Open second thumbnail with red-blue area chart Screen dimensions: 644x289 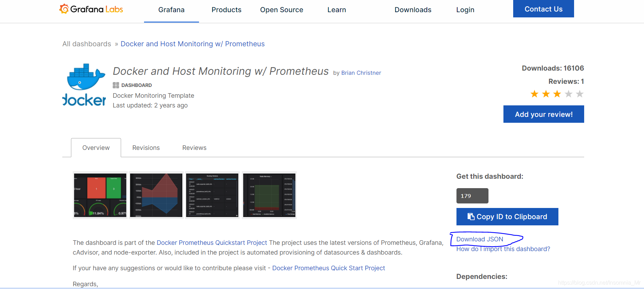click(x=156, y=195)
